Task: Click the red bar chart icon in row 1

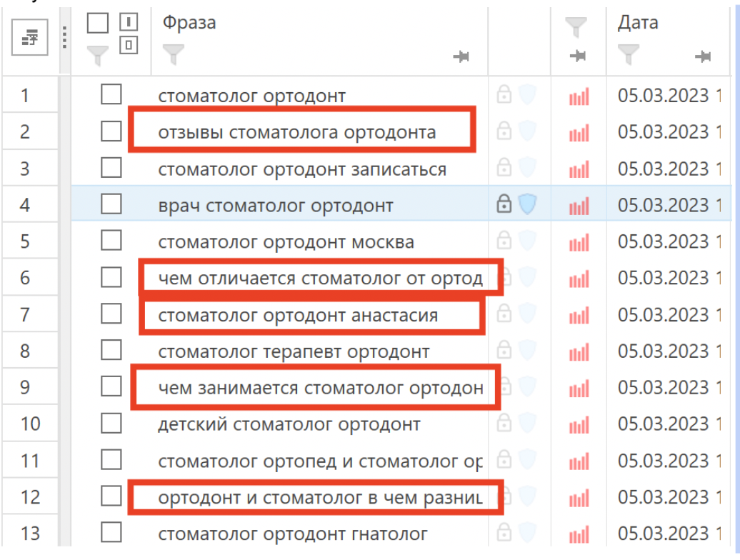Action: (x=579, y=96)
